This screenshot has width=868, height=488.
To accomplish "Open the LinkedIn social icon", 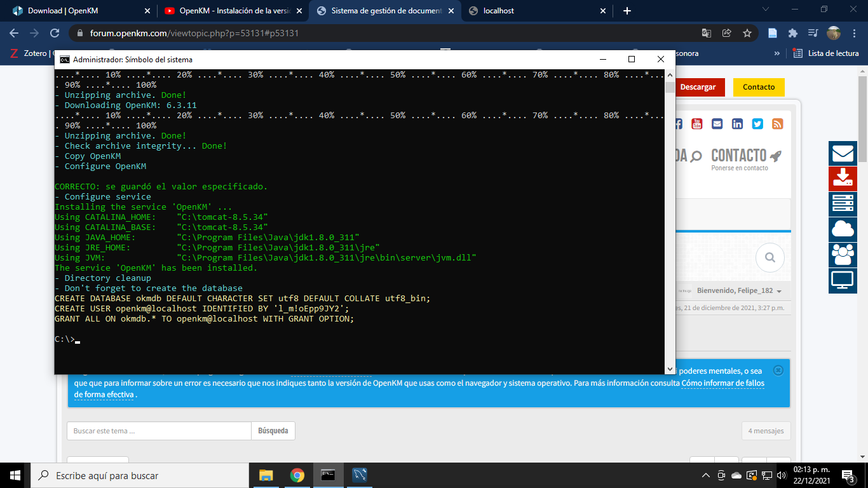I will [737, 124].
